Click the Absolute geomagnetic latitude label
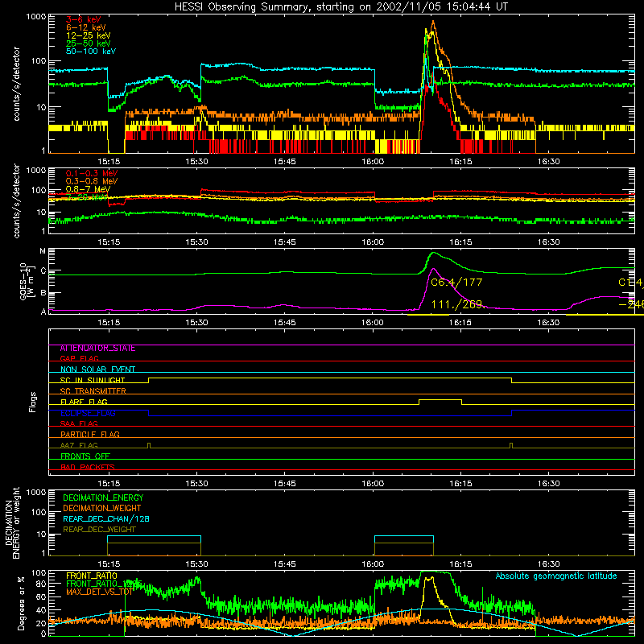The width and height of the screenshot is (644, 644). point(556,576)
